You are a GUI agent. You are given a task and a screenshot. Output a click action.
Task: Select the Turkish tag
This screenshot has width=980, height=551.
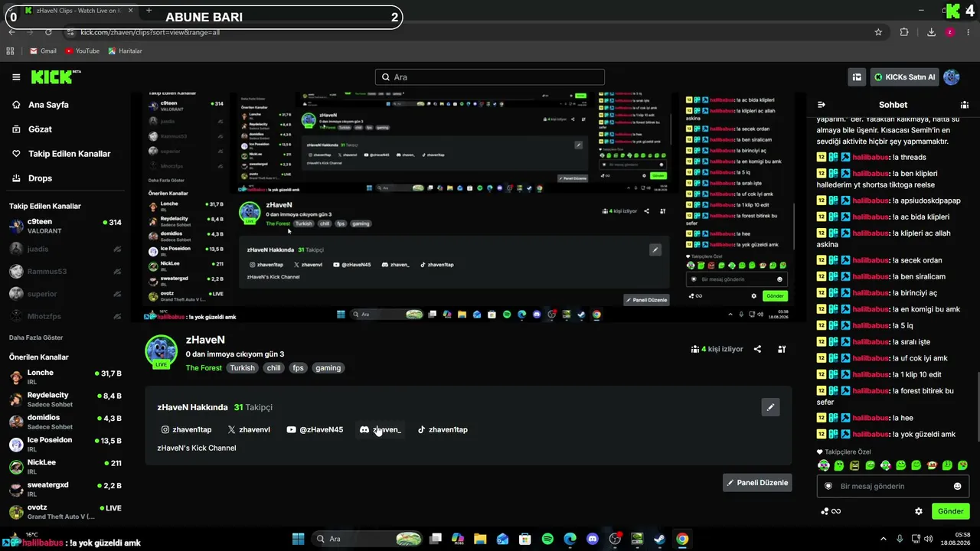pyautogui.click(x=242, y=368)
